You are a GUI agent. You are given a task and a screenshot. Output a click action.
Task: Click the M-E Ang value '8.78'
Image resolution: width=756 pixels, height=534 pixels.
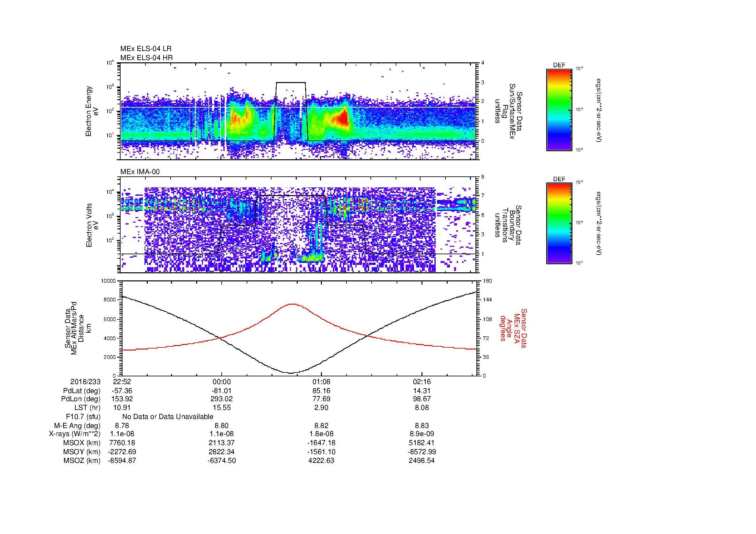tap(122, 425)
